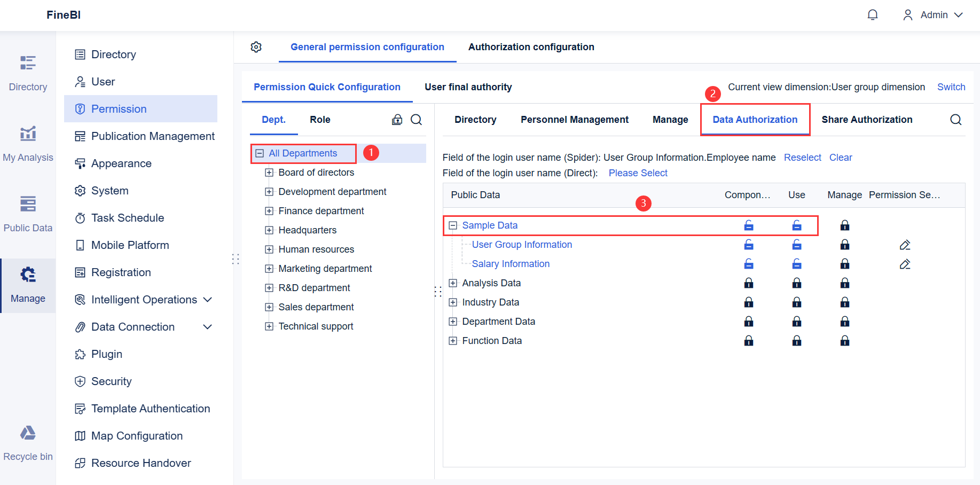Expand the Finance department node
Viewport: 980px width, 485px height.
point(269,210)
